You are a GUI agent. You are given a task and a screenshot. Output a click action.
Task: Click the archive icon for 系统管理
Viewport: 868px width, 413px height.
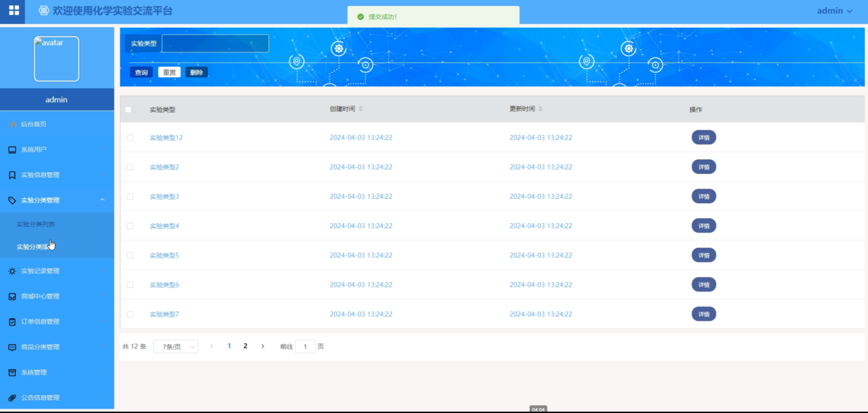point(12,372)
